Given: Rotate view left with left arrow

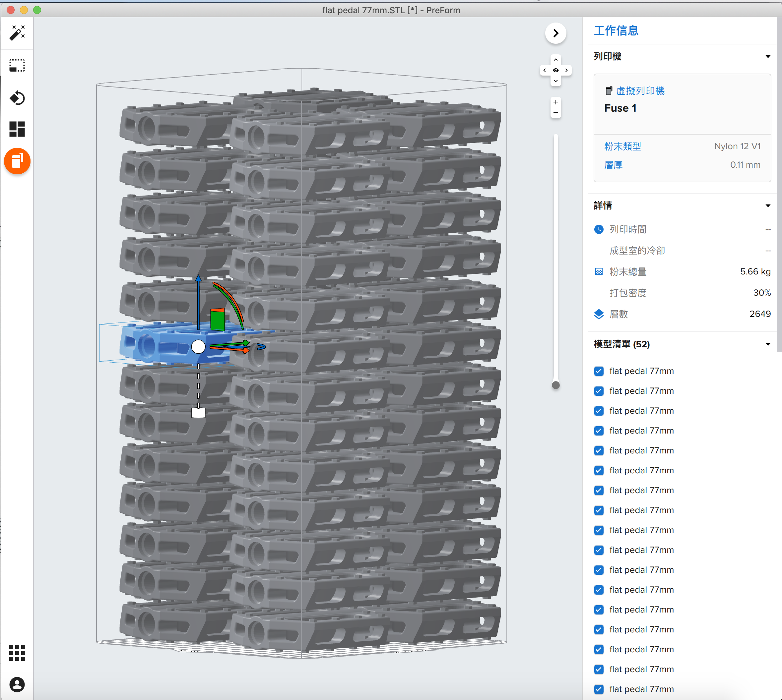Looking at the screenshot, I should tap(545, 70).
